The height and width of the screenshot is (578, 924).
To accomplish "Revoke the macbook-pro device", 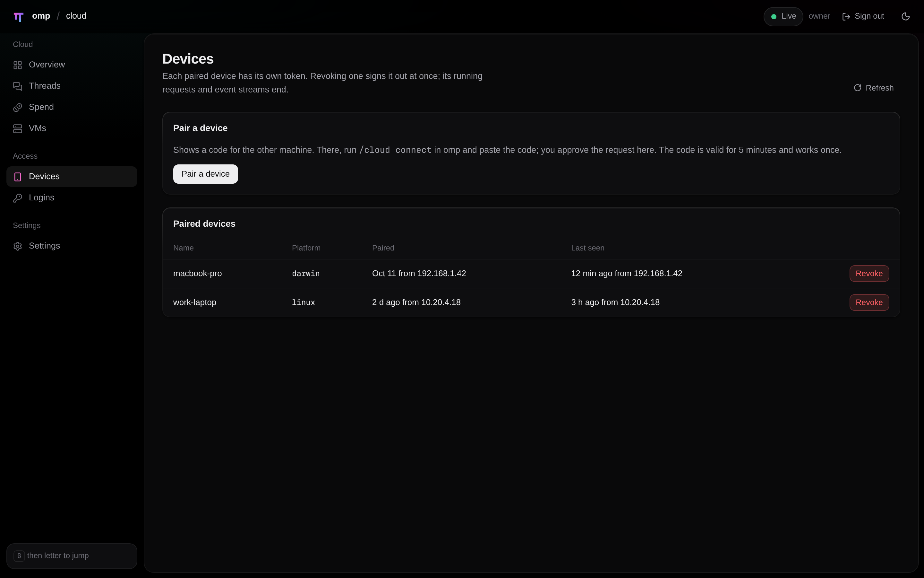I will [x=869, y=274].
